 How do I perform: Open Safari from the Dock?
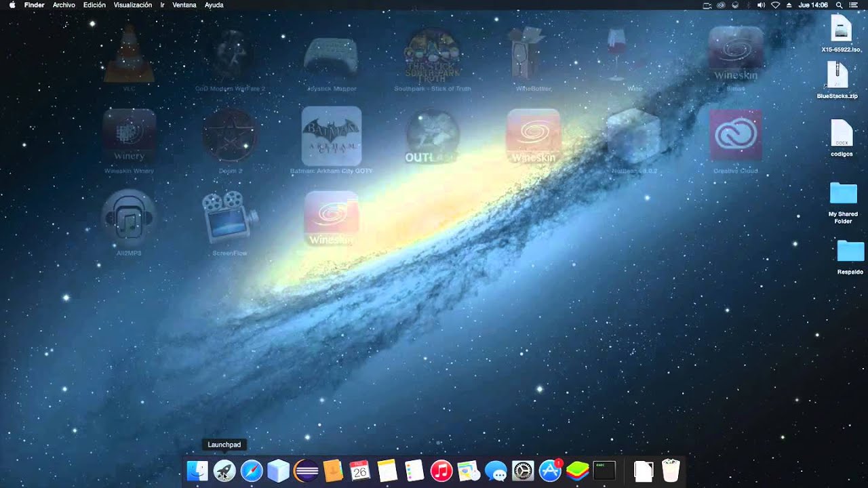coord(252,470)
